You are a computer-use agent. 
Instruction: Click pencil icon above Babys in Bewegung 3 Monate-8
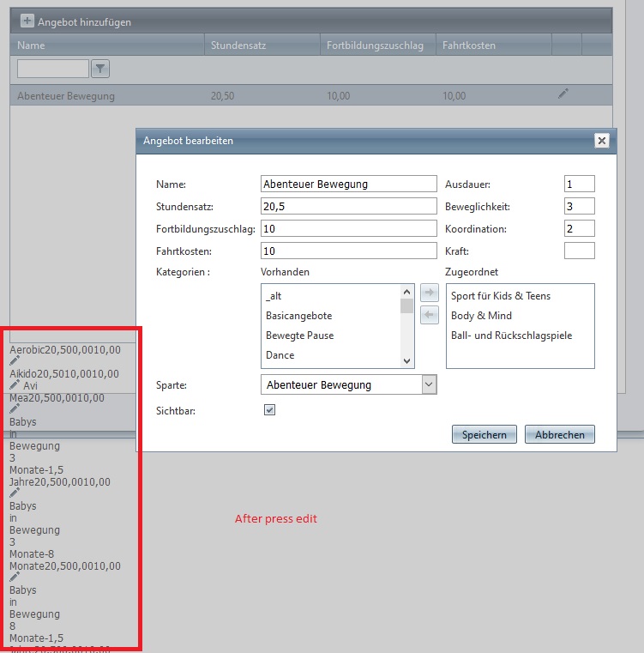(15, 493)
